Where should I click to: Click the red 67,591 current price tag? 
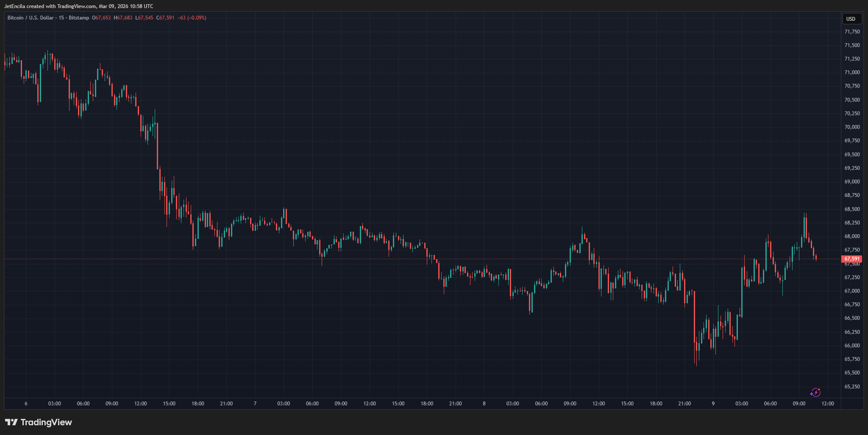[x=851, y=259]
